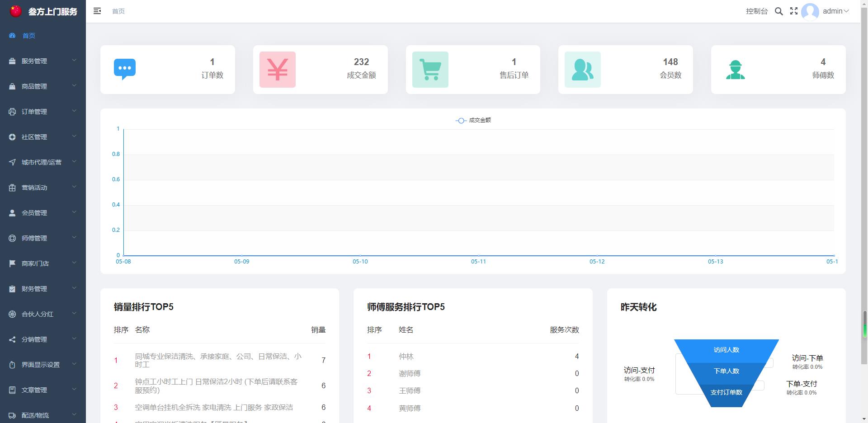The width and height of the screenshot is (868, 423).
Task: Click the briefcase icon for 服务管理
Action: [x=12, y=61]
